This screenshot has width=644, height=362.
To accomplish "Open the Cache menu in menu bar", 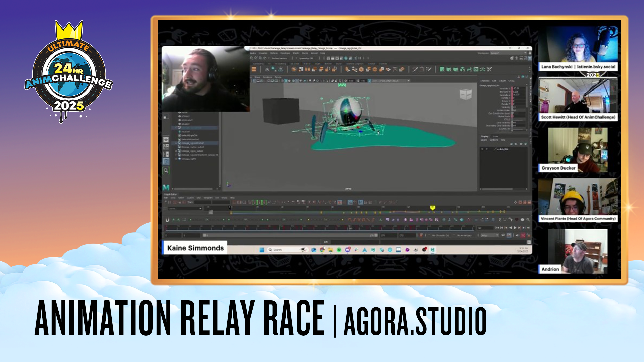I will click(x=305, y=53).
